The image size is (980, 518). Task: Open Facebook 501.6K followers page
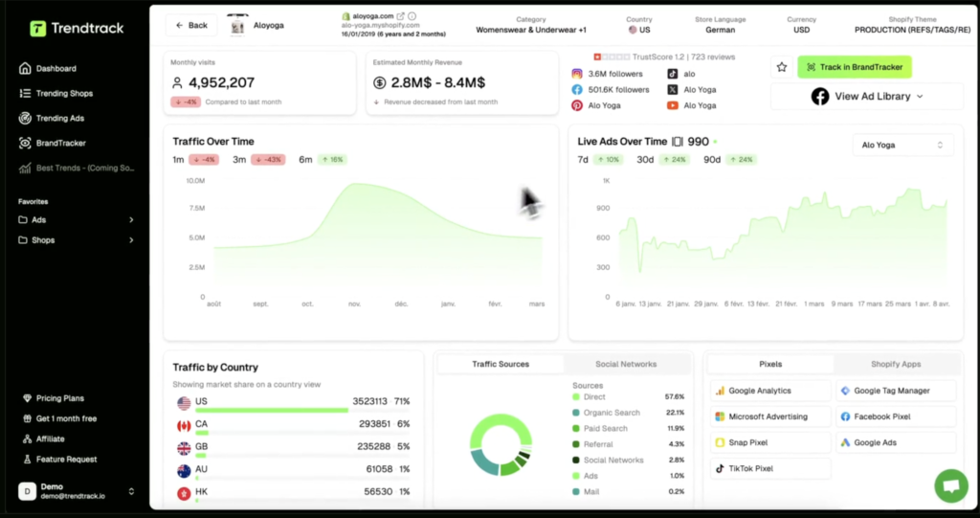(611, 89)
